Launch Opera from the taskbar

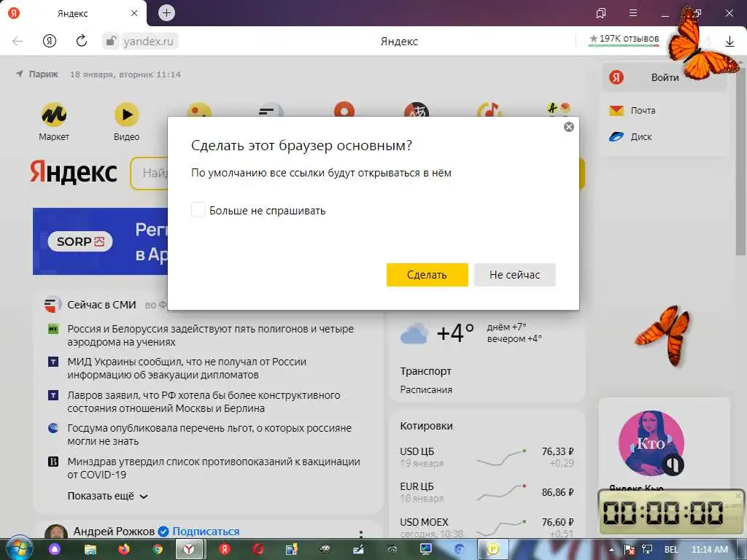click(x=258, y=549)
